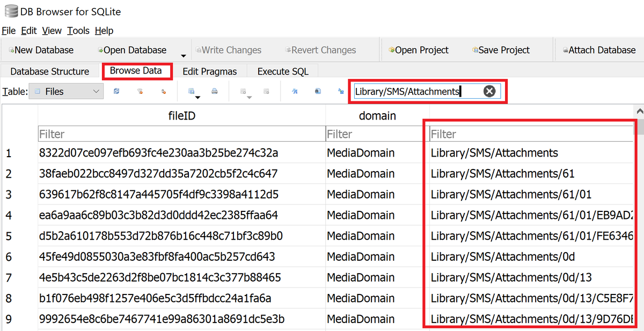The image size is (644, 331).
Task: Click Write Changes button
Action: [228, 50]
